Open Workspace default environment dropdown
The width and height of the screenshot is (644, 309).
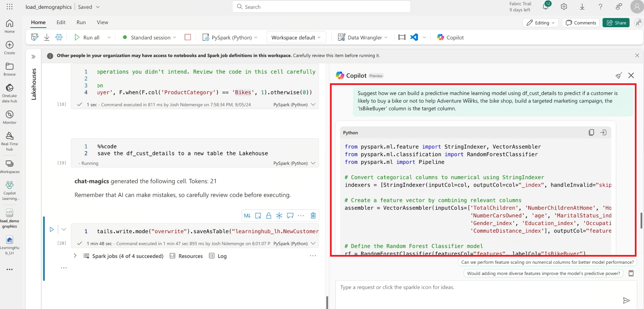coord(296,37)
